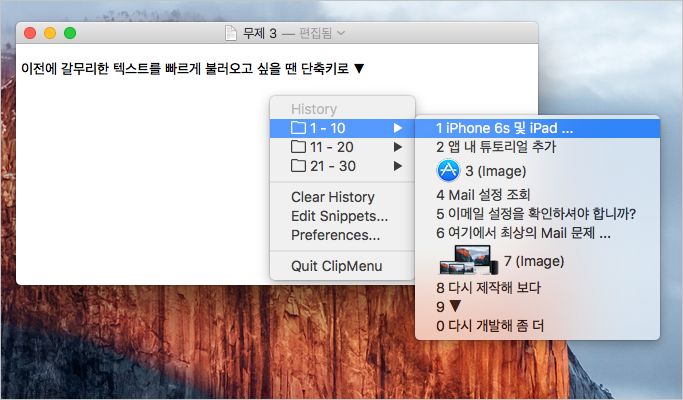Screen dimensions: 683x400
Task: Close the 무제 3 window with red button
Action: [x=30, y=33]
